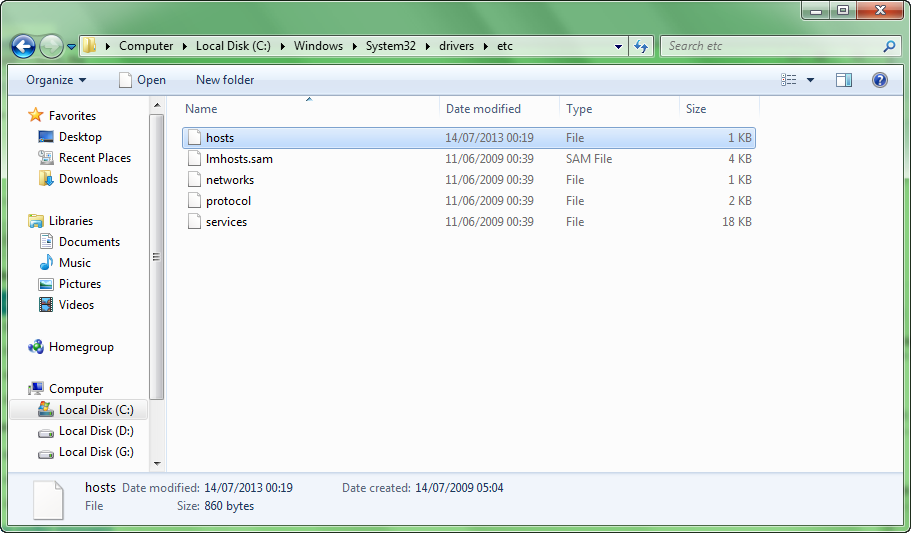Click the Refresh button beside address bar
The height and width of the screenshot is (533, 911).
point(642,46)
